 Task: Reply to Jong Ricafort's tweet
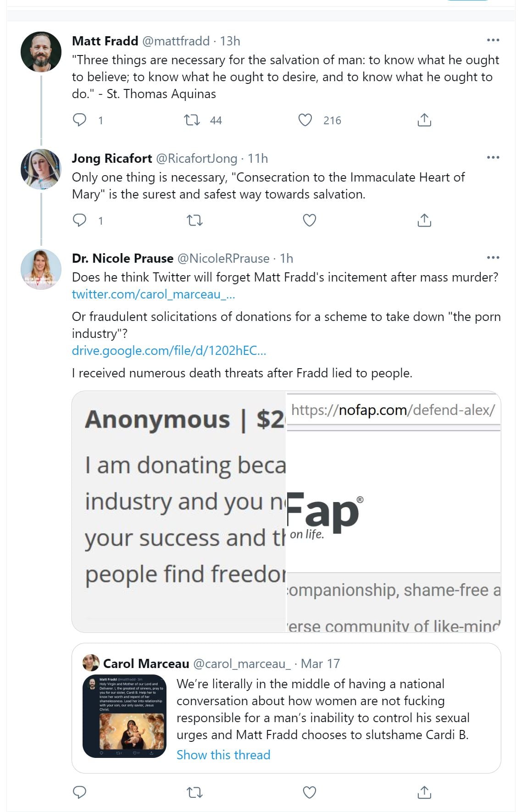click(80, 221)
